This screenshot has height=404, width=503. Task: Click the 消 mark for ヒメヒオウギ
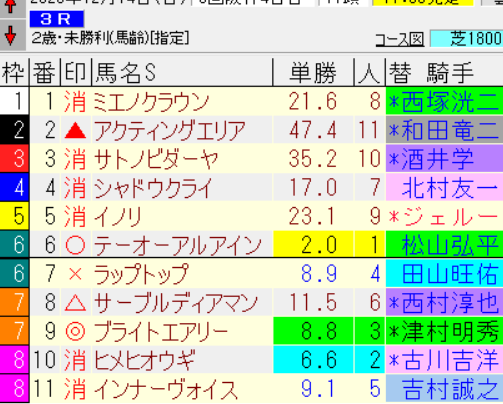click(76, 360)
